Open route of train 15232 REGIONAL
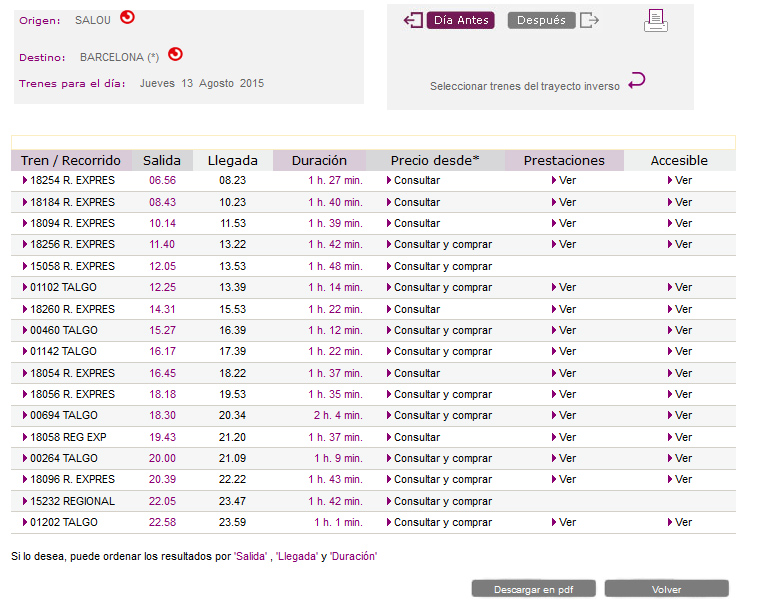This screenshot has width=767, height=600. [69, 502]
